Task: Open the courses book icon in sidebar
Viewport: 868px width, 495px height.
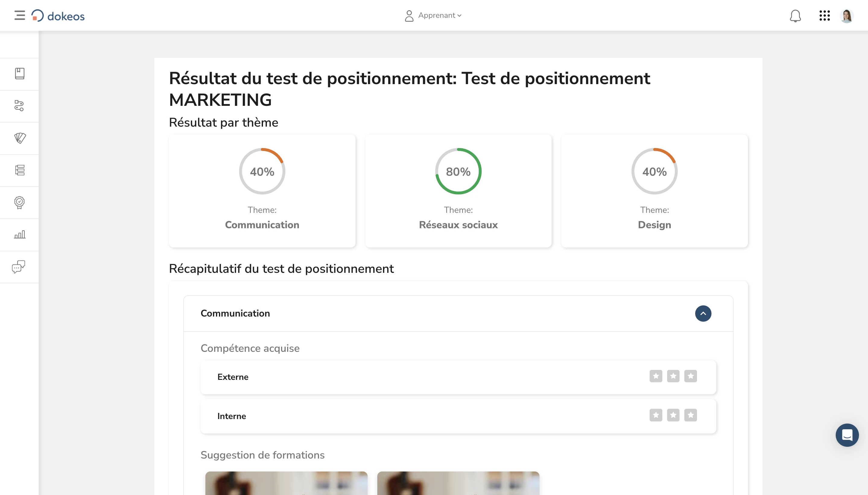Action: (x=19, y=74)
